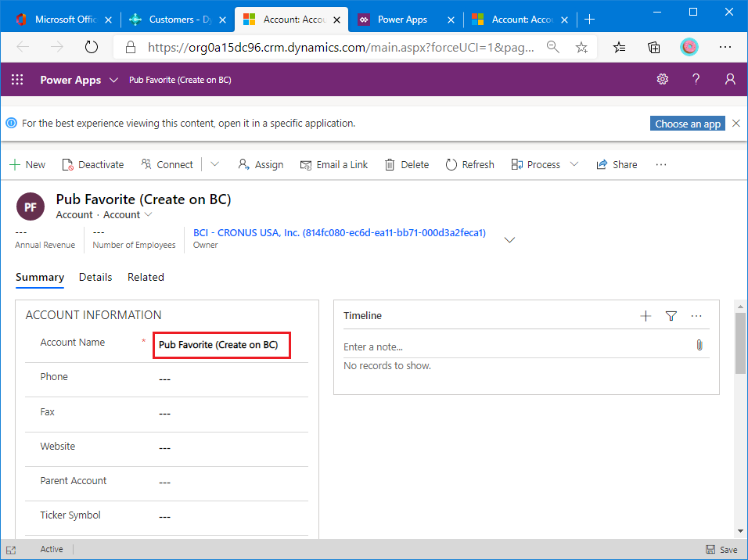The width and height of the screenshot is (748, 560).
Task: Click scrollbar down arrow
Action: [740, 531]
